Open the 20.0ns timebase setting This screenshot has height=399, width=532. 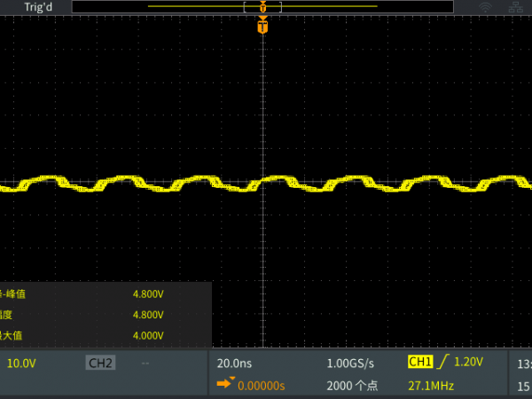(234, 364)
